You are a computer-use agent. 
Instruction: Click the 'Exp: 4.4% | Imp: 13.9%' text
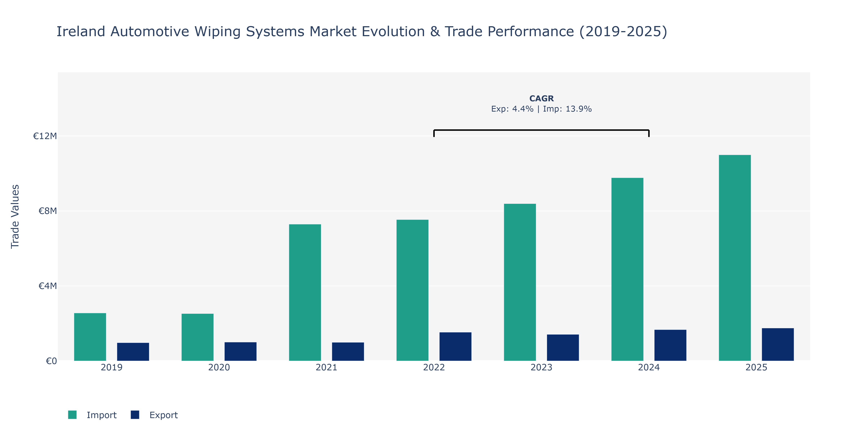coord(541,109)
